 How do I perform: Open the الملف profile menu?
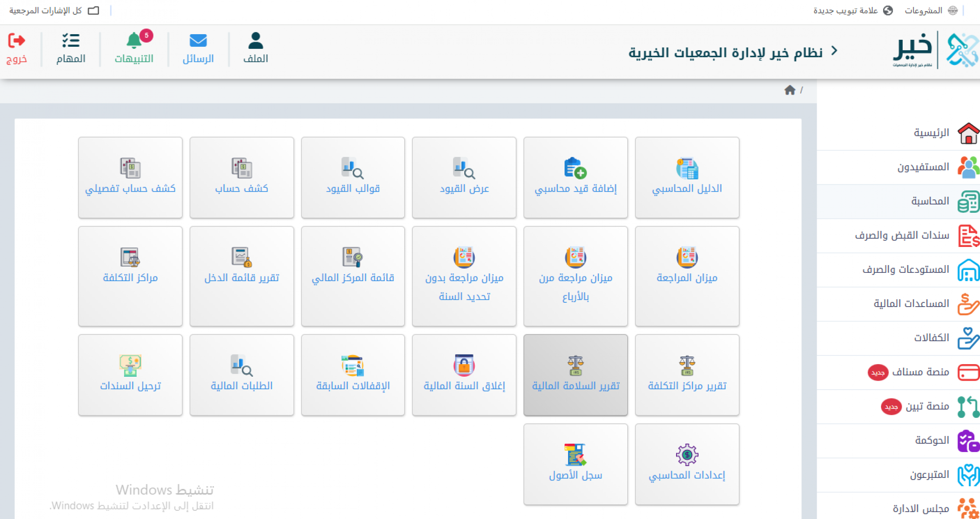tap(255, 48)
